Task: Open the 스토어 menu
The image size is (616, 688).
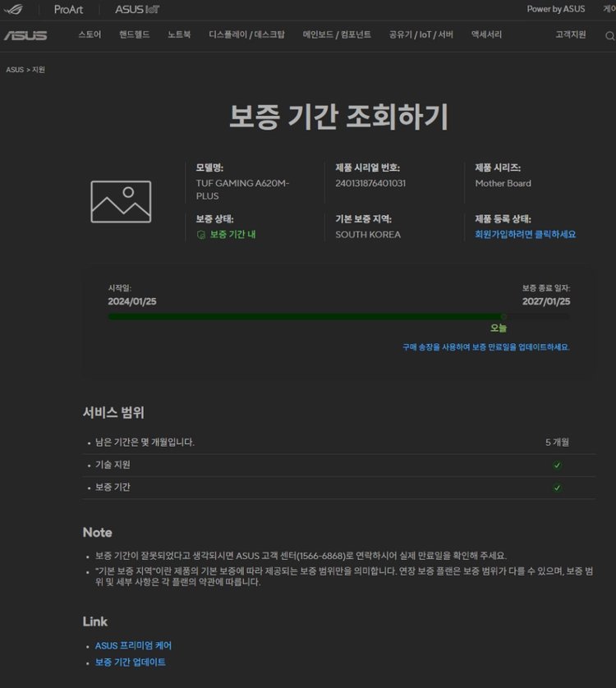Action: tap(90, 34)
